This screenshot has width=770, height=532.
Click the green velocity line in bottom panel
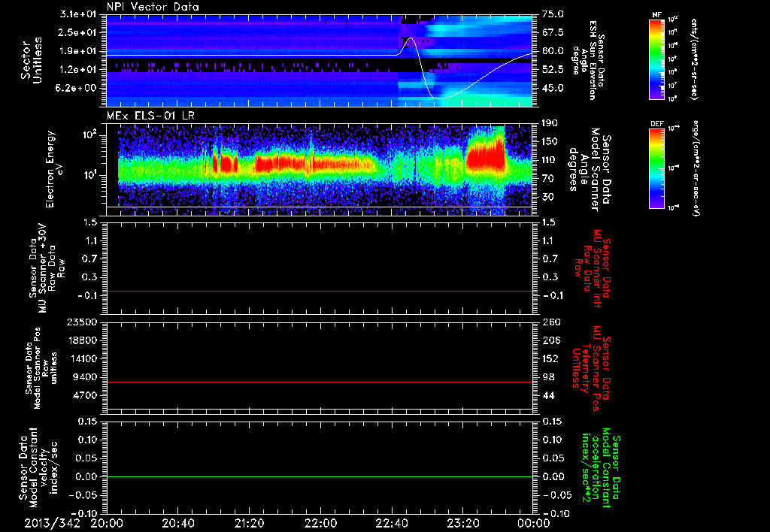pos(320,476)
